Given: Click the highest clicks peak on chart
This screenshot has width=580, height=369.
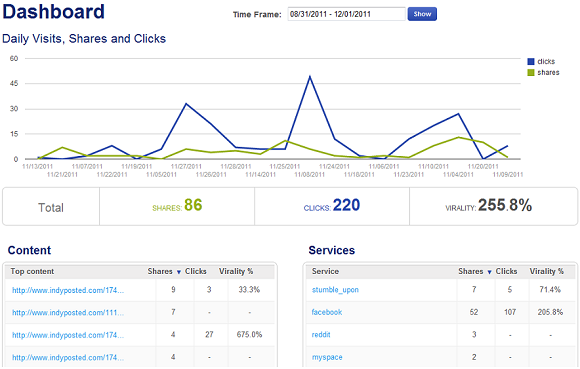Looking at the screenshot, I should [310, 77].
